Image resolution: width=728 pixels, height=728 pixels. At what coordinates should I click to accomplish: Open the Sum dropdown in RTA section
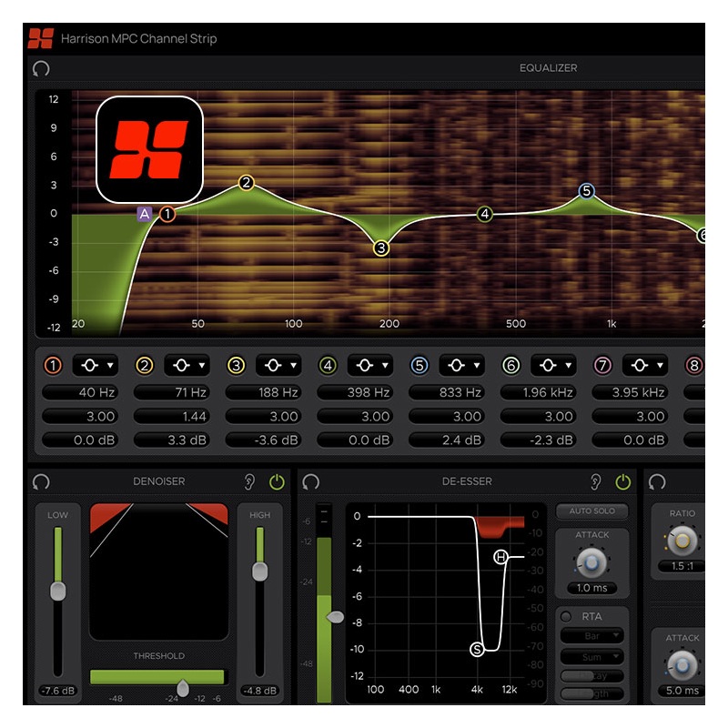pos(593,655)
